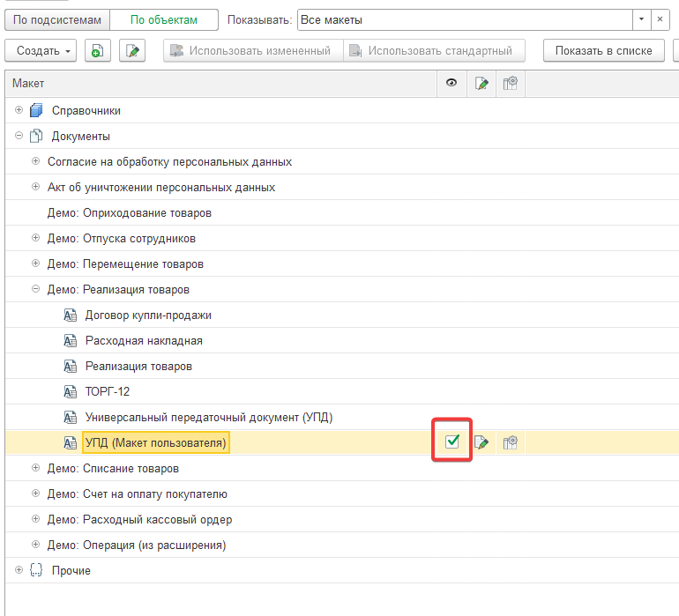This screenshot has height=616, width=679.
Task: Click the edit template pencil icon in toolbar
Action: point(133,51)
